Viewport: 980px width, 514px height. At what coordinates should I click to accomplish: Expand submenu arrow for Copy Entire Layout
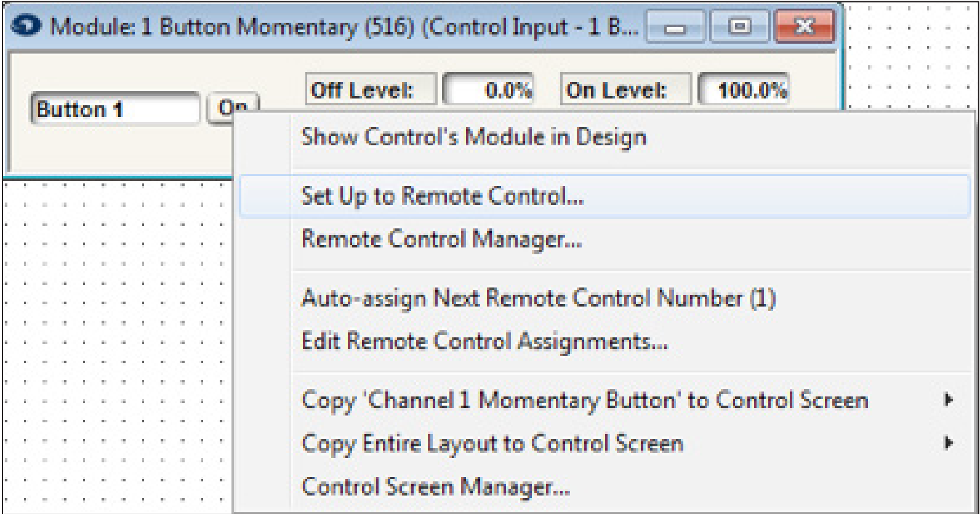[x=949, y=443]
